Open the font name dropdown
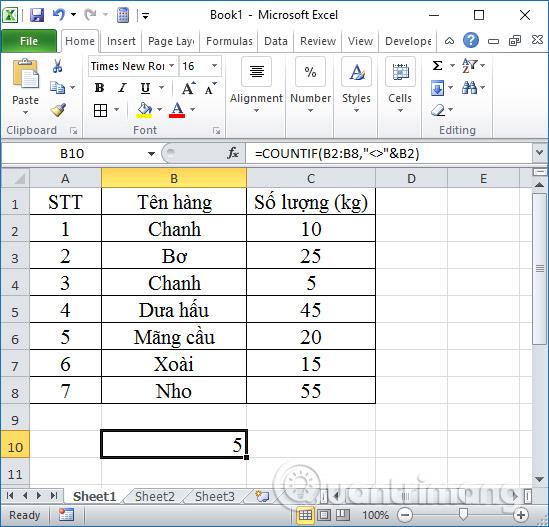549x527 pixels. pyautogui.click(x=171, y=66)
